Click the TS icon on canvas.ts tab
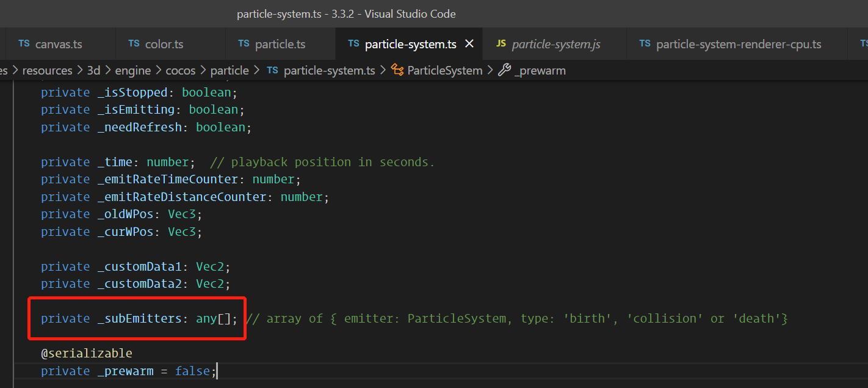Viewport: 868px width, 388px height. [24, 44]
